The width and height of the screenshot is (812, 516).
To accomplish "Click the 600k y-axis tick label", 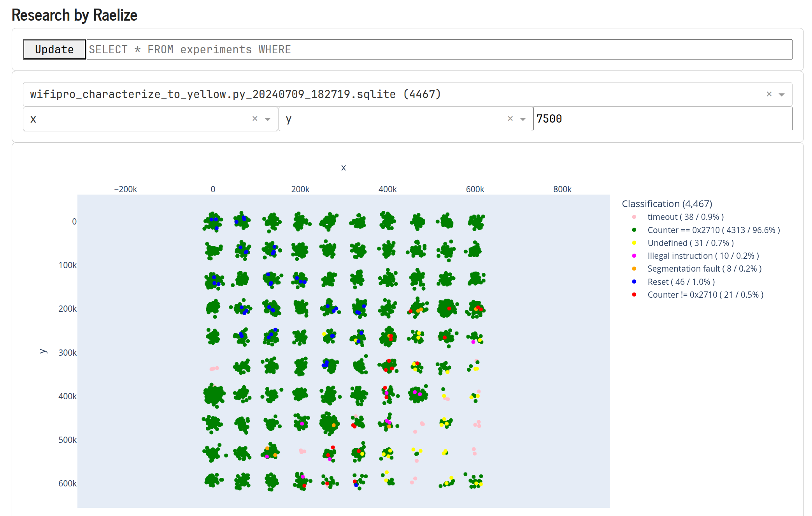I will click(67, 483).
